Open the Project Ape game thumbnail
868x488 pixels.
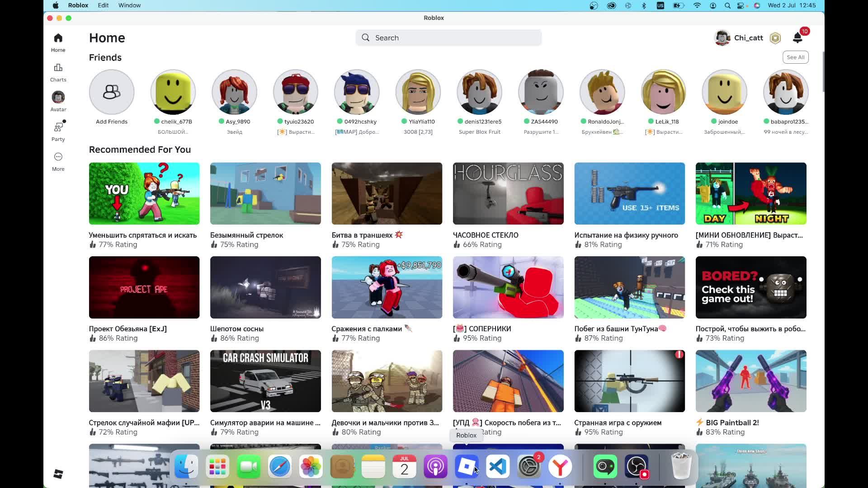pos(144,287)
